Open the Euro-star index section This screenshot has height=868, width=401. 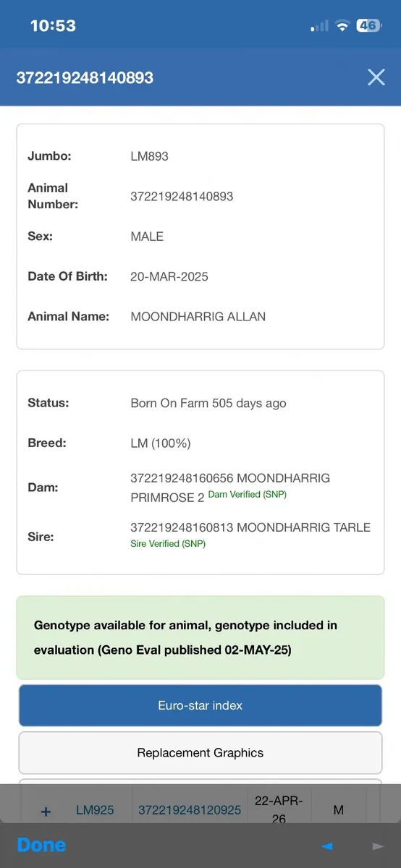[200, 705]
